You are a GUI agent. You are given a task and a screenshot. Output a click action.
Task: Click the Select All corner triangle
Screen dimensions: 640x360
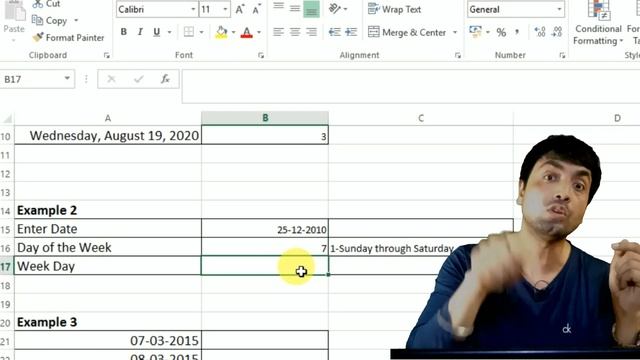click(7, 118)
